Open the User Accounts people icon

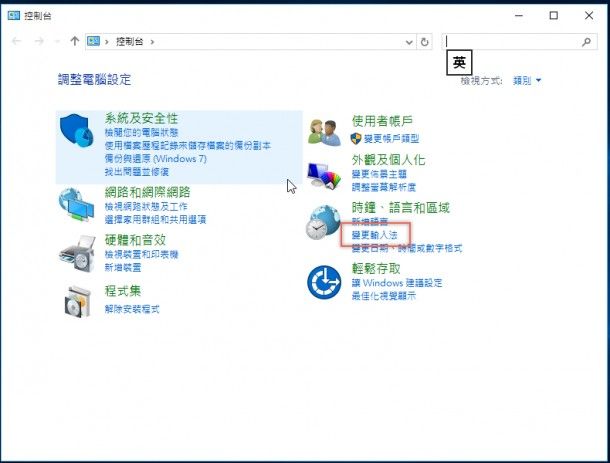(x=324, y=133)
